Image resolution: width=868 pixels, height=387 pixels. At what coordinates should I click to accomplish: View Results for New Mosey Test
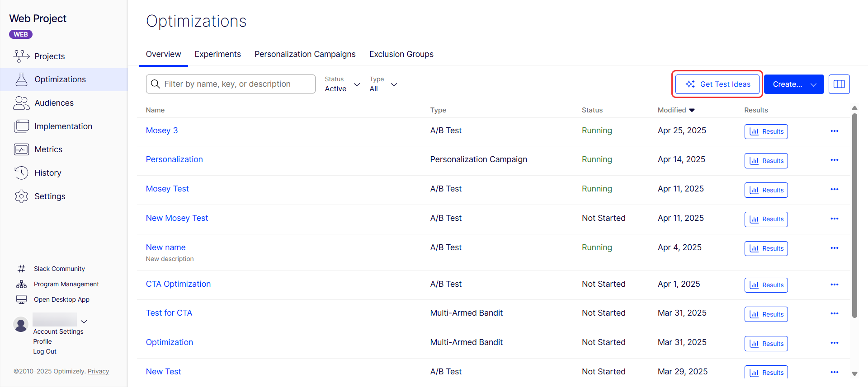point(766,219)
